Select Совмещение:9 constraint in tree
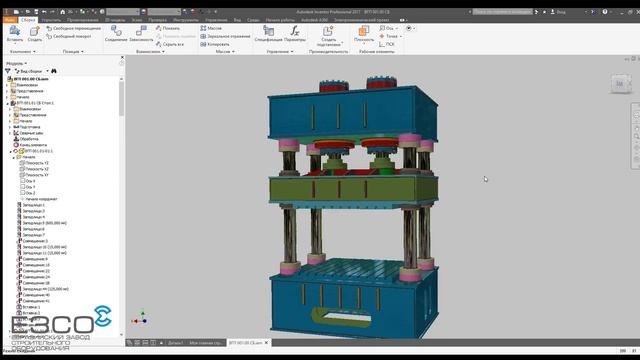This screenshot has height=360, width=640. [32, 259]
